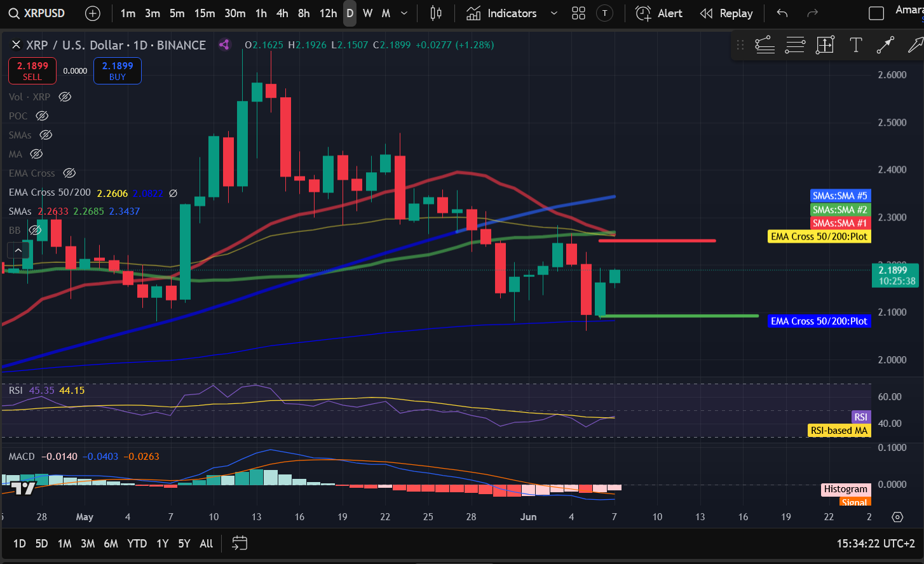The image size is (924, 564).
Task: Toggle visibility of greyed SMAs indicator
Action: coord(46,135)
